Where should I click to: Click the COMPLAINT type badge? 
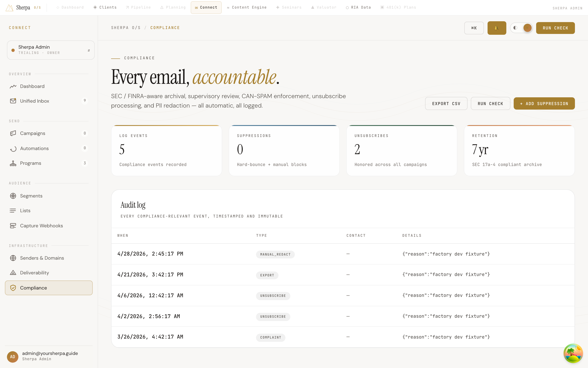(271, 337)
